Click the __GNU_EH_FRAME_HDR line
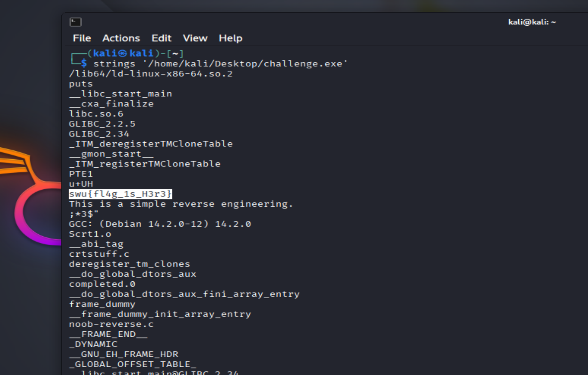588x375 pixels. (123, 354)
